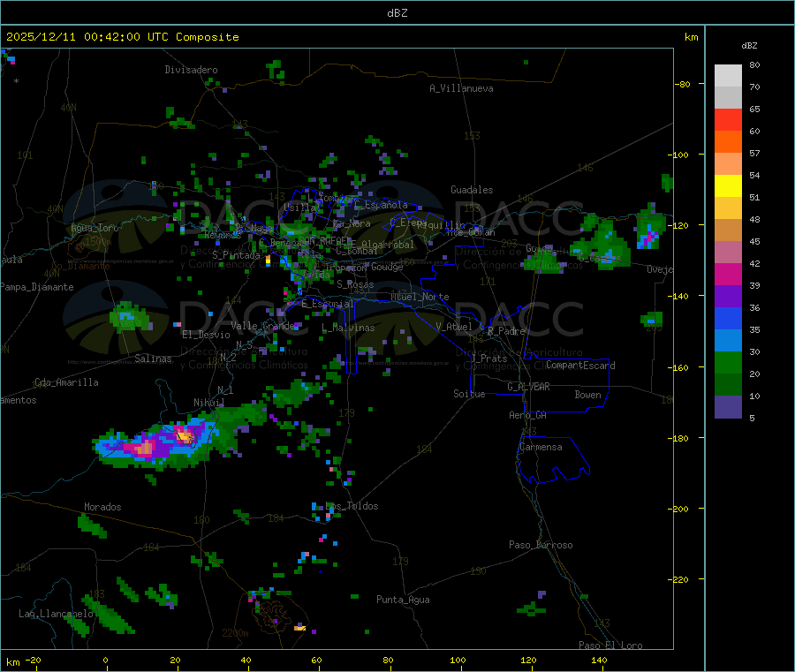795x672 pixels.
Task: Click the yellow 54 dBZ legend swatch
Action: pos(728,186)
